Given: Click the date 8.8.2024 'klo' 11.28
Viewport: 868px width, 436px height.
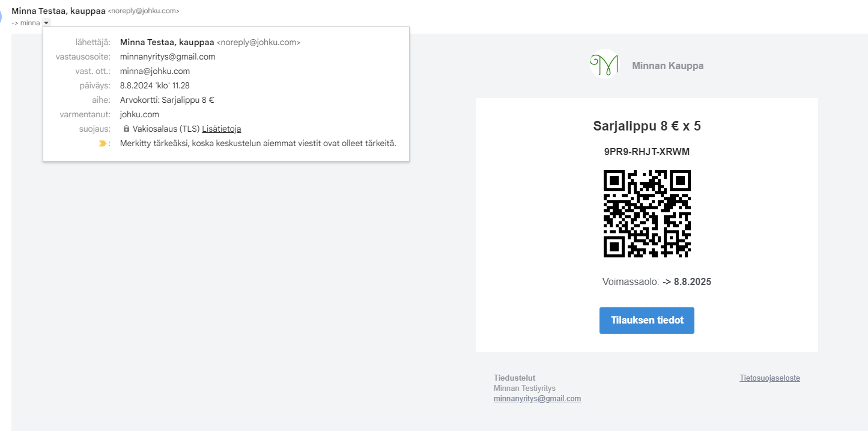Looking at the screenshot, I should pos(155,85).
